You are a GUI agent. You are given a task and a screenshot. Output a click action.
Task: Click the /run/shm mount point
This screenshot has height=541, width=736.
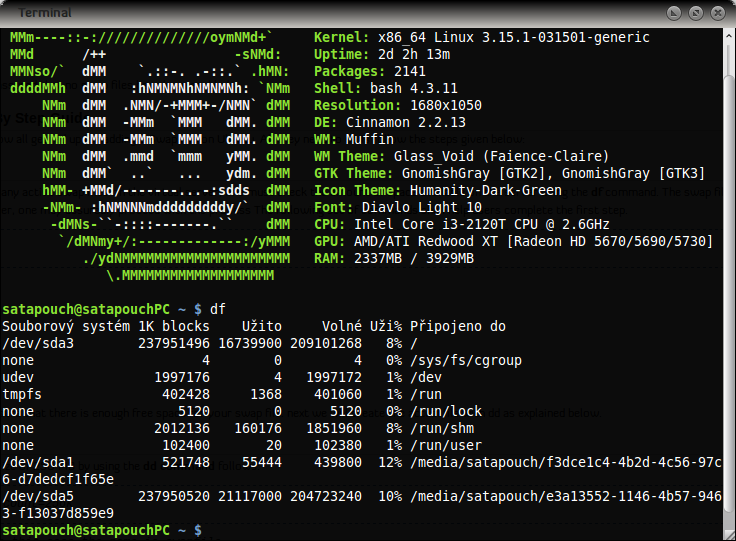(442, 428)
